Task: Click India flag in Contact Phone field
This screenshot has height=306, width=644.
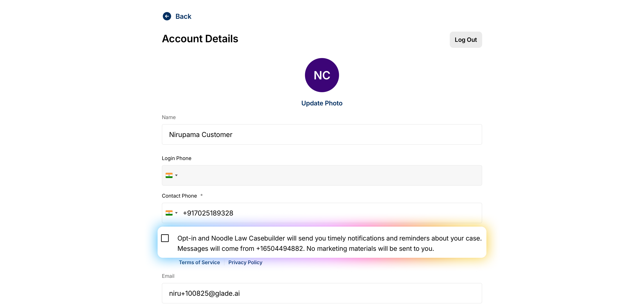Action: [169, 213]
